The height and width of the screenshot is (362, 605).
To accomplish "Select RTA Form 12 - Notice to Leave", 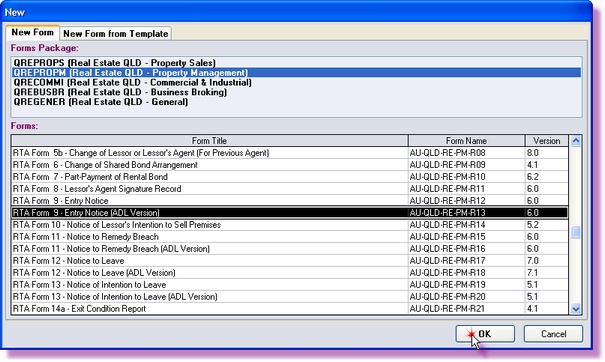I will 289,261.
